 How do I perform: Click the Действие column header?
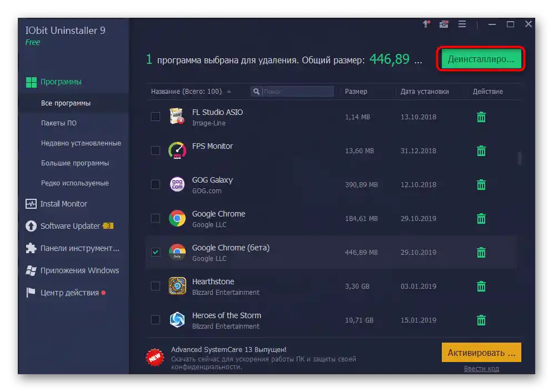coord(487,92)
